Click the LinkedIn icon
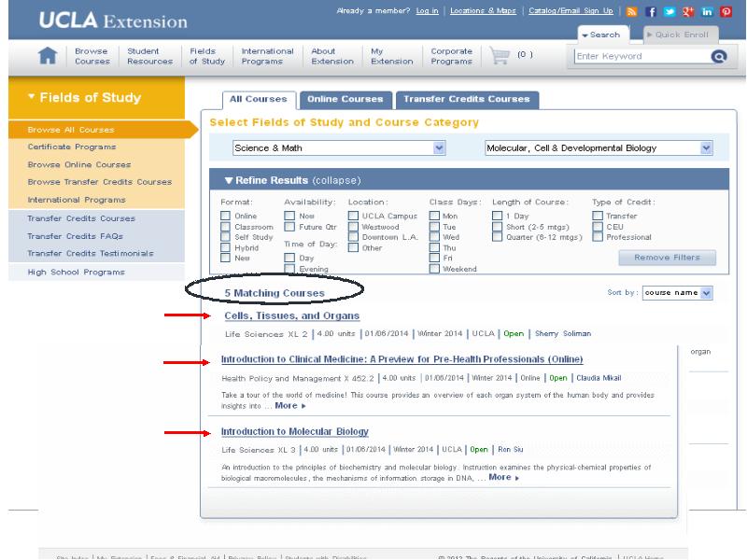 click(708, 14)
